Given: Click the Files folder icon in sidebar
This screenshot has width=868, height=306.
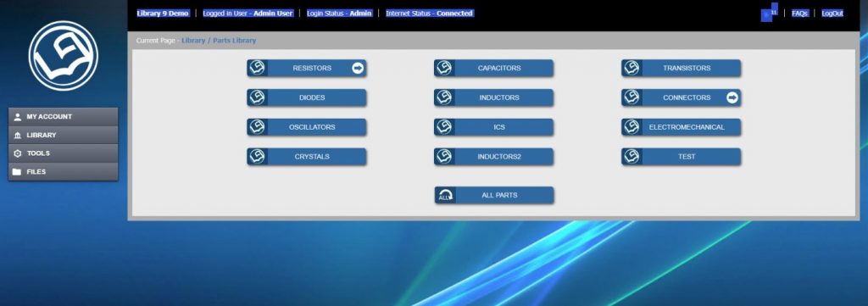Looking at the screenshot, I should (x=17, y=171).
